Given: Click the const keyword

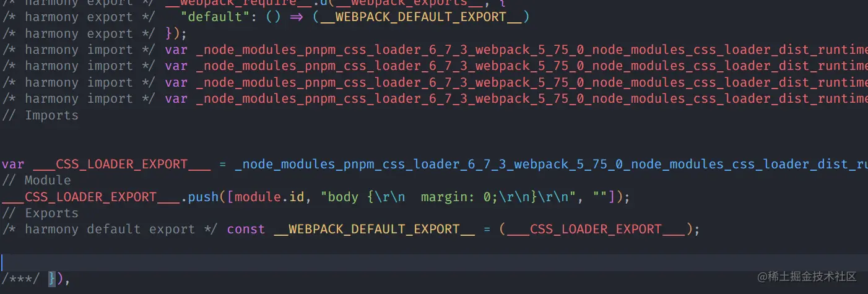Looking at the screenshot, I should pyautogui.click(x=246, y=229).
